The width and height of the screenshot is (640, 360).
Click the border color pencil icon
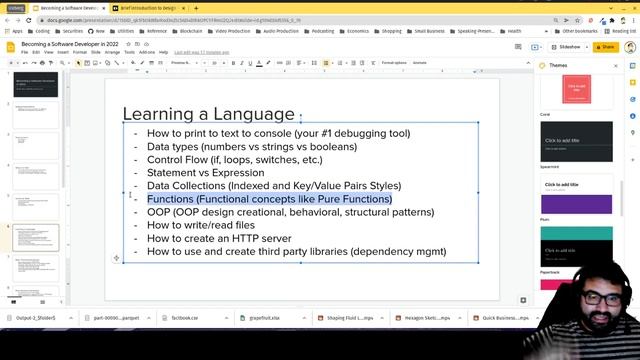point(142,63)
